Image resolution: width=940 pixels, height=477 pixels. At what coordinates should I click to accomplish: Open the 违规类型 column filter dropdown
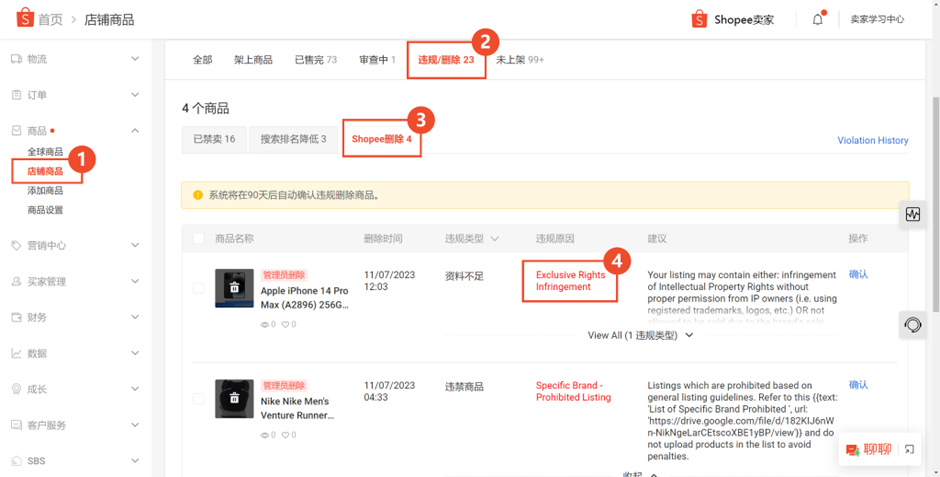point(495,238)
